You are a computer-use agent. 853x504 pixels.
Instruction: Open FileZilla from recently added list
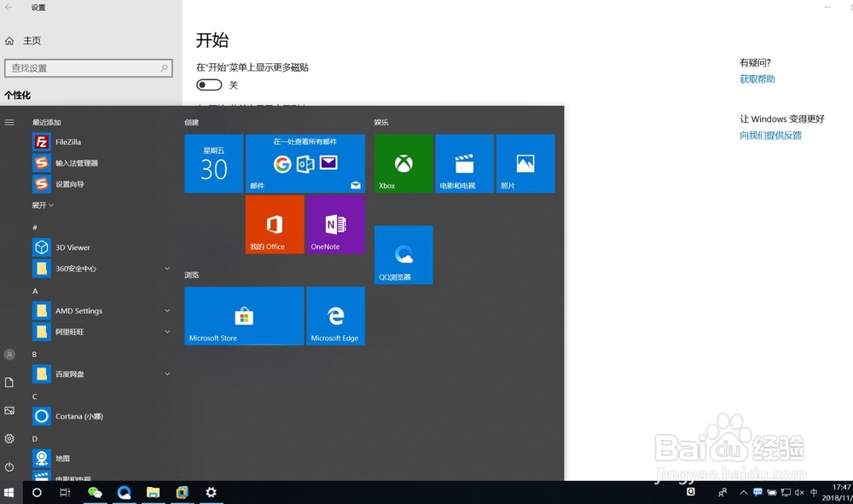[x=101, y=142]
